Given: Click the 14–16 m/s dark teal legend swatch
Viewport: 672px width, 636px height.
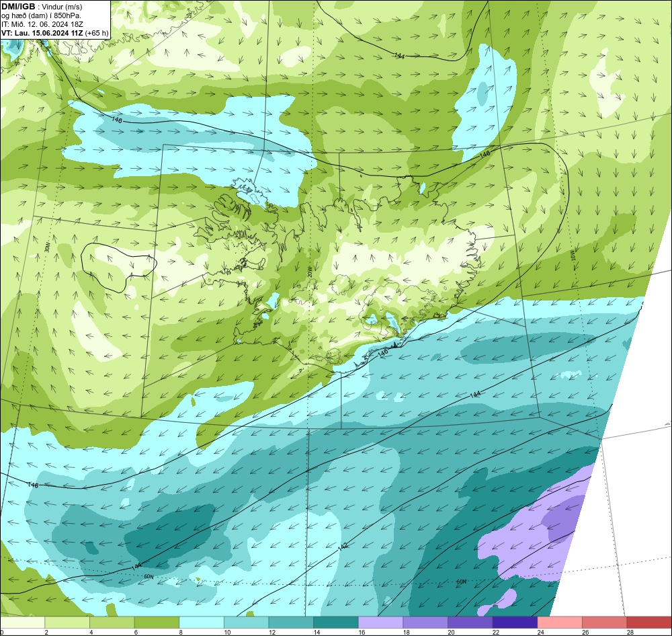Looking at the screenshot, I should pyautogui.click(x=335, y=623).
